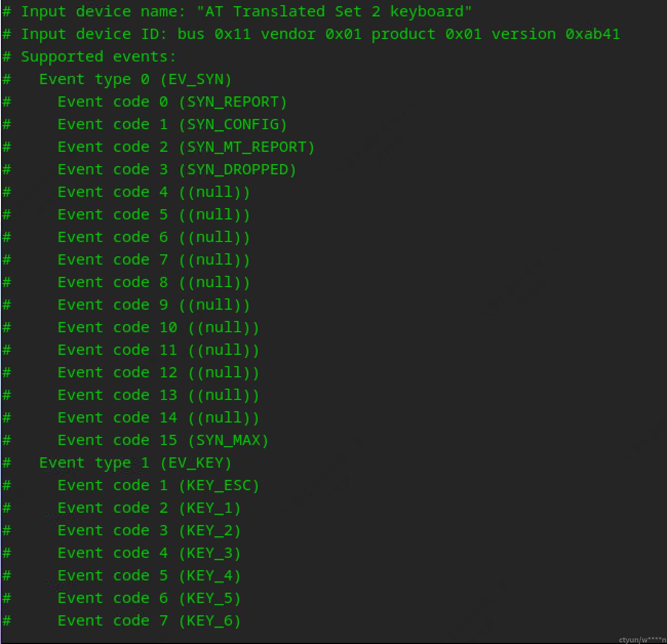Select the Event type 0 (EV_SYN) line
This screenshot has height=644, width=667.
117,79
